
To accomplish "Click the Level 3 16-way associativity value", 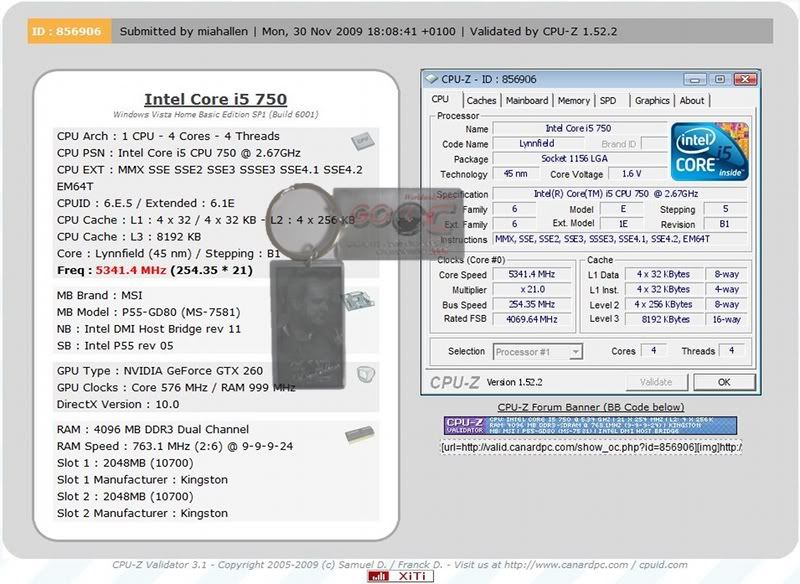I will point(727,319).
